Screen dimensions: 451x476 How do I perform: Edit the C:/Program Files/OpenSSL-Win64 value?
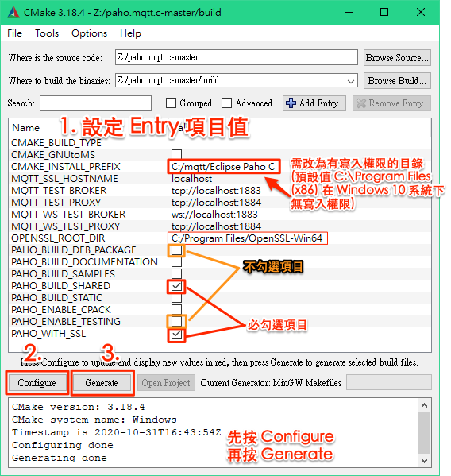click(x=247, y=238)
